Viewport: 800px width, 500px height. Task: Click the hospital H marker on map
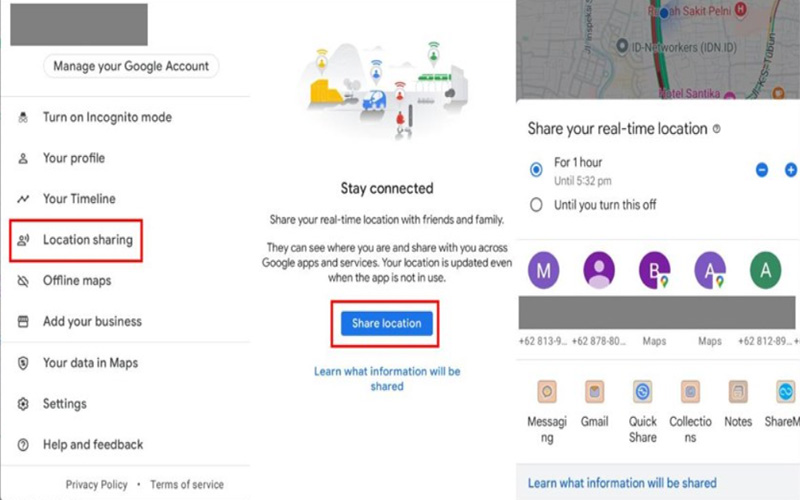[x=741, y=8]
